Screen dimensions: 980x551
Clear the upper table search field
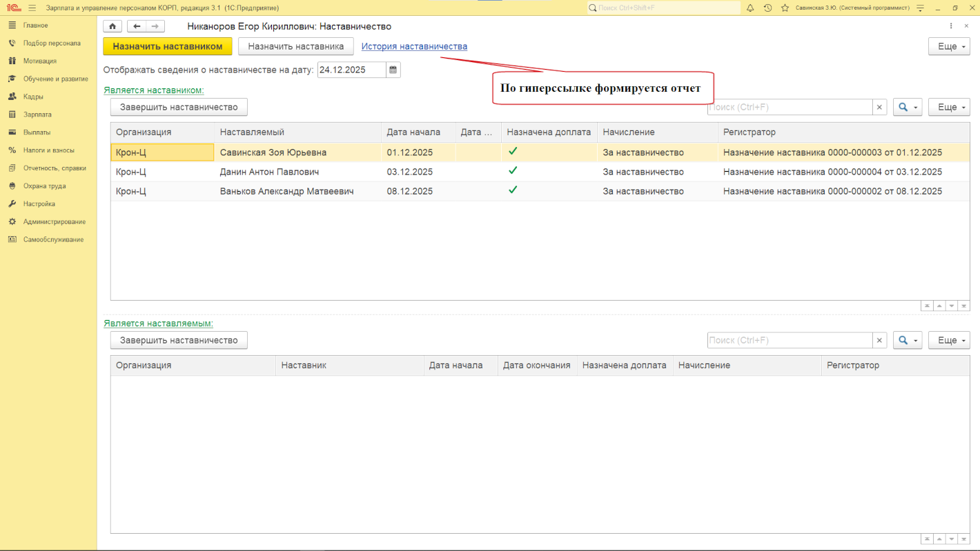coord(880,107)
